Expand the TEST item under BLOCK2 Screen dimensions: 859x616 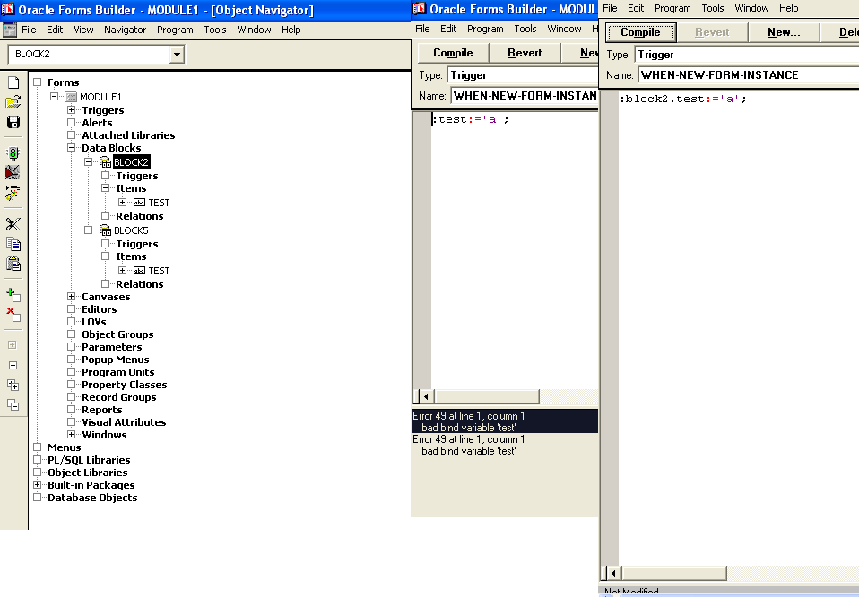122,203
